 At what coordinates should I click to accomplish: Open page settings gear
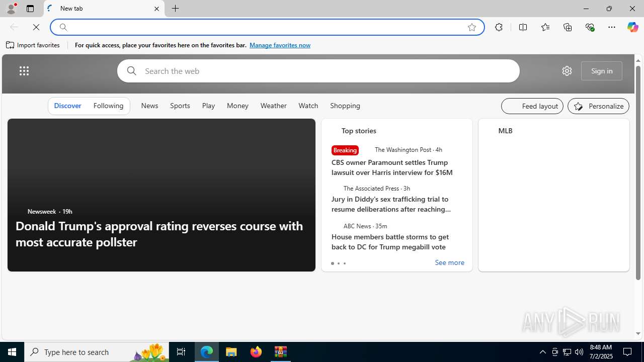(x=567, y=71)
